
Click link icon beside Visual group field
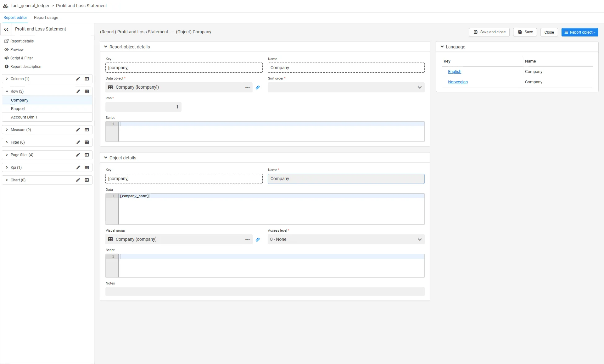click(258, 240)
